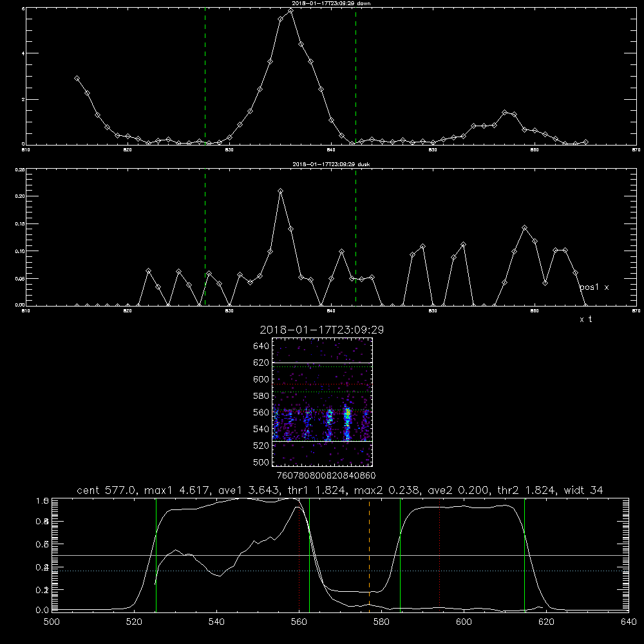Select the peak diamond marker in dusk plot
The width and height of the screenshot is (644, 644).
[x=281, y=191]
